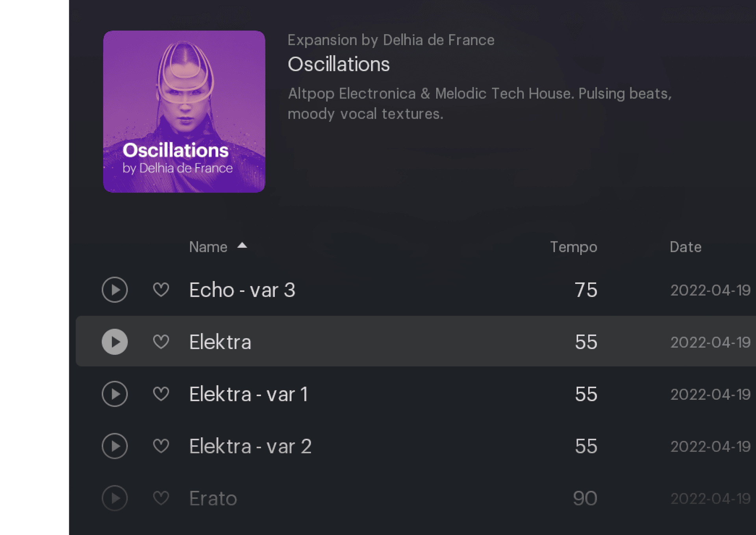Select the Echo - var 3 row name
Viewport: 756px width, 535px height.
click(x=242, y=290)
